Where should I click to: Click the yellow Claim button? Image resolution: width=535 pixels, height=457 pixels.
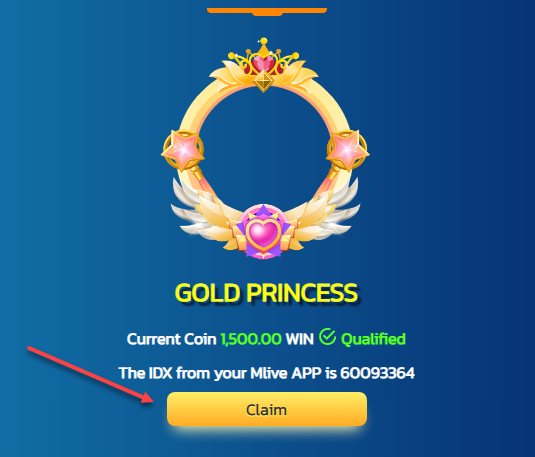267,409
